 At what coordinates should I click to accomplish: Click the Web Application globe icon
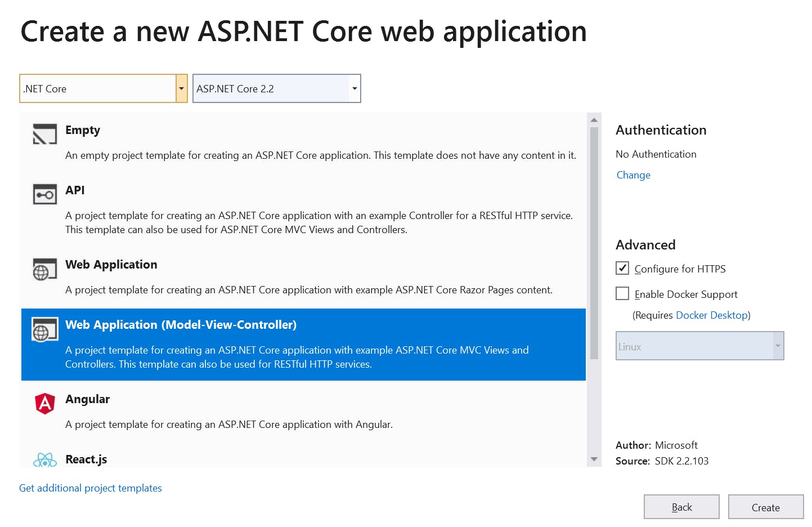tap(44, 269)
